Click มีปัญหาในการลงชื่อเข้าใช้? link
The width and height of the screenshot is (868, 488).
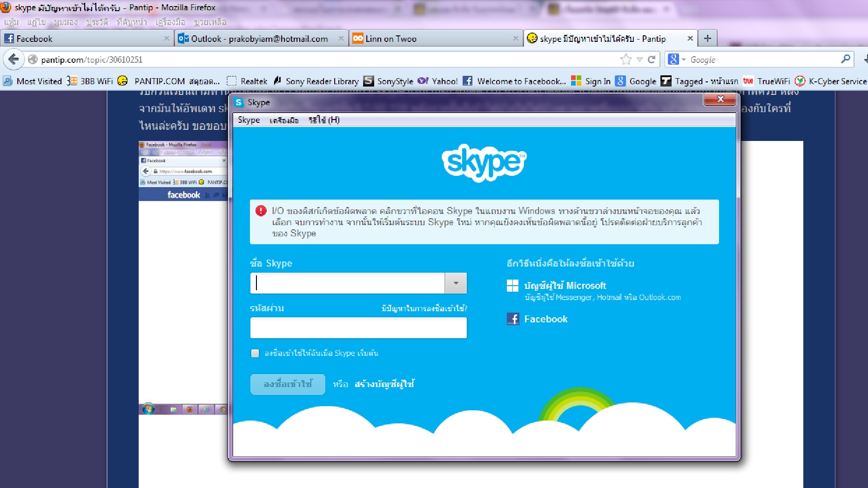click(424, 308)
